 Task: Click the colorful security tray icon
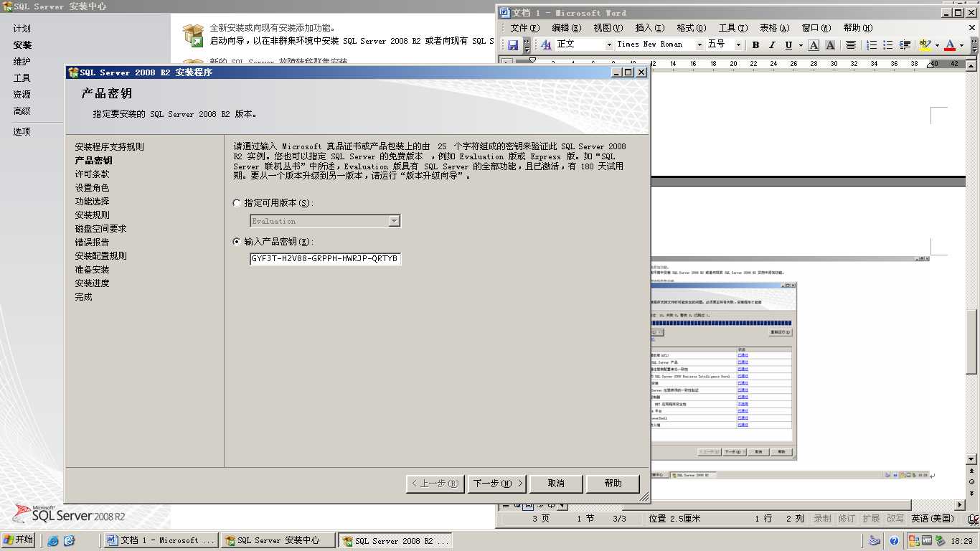914,541
